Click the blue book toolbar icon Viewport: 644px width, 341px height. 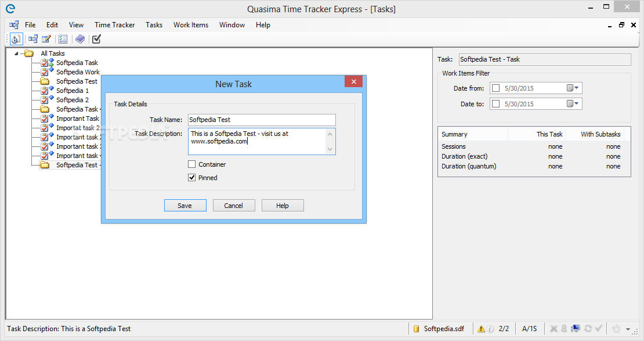[x=80, y=39]
